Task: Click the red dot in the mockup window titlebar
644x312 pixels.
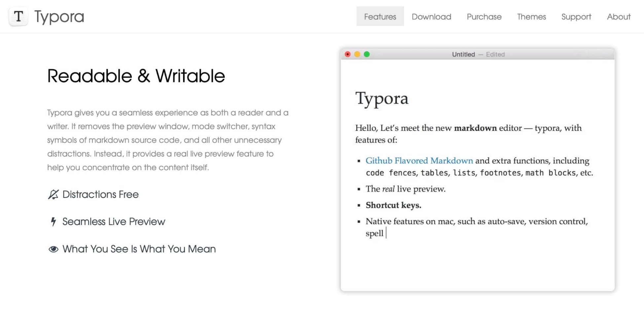Action: 348,54
